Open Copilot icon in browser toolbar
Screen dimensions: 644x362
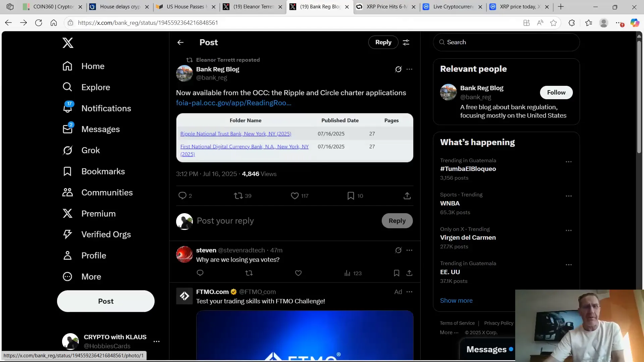(635, 23)
